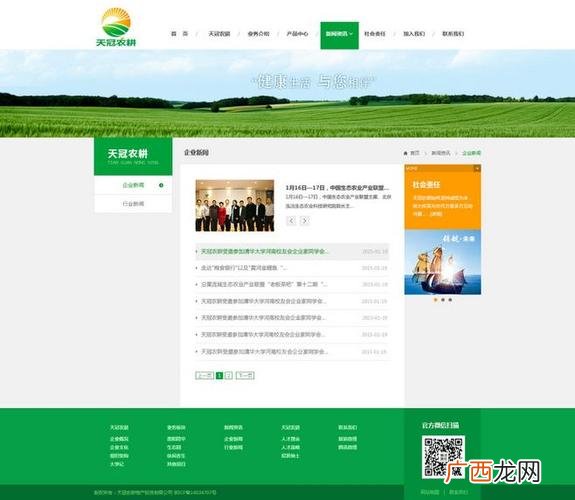Viewport: 575px width, 500px height.
Task: Select page 1 in pagination
Action: click(220, 375)
